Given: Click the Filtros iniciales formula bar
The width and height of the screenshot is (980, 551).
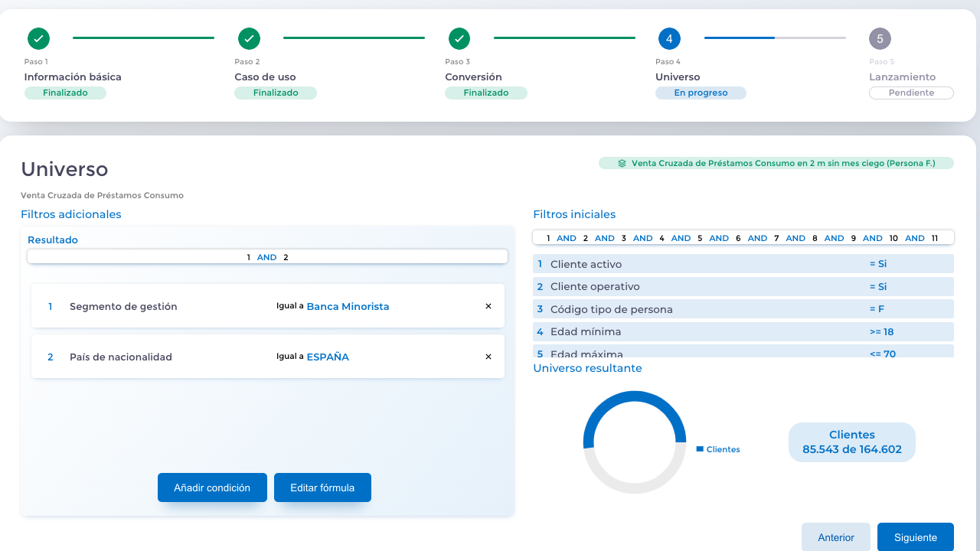Looking at the screenshot, I should point(743,238).
